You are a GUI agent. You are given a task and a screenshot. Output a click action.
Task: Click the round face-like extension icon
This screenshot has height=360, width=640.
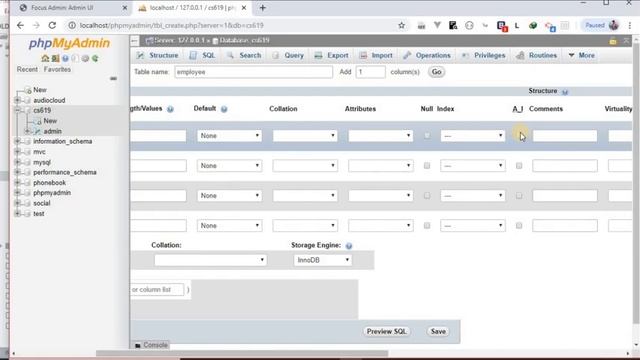pos(469,25)
